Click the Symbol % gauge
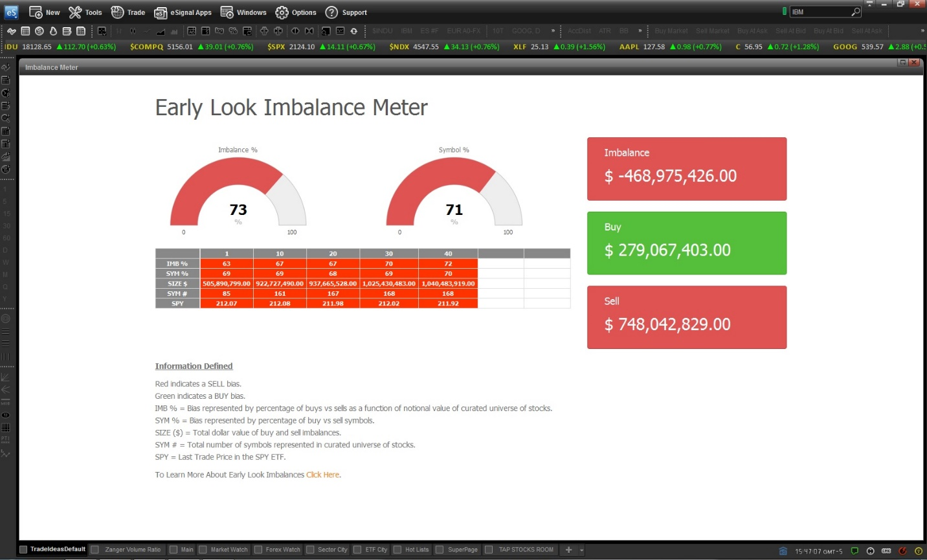927x560 pixels. click(x=454, y=192)
